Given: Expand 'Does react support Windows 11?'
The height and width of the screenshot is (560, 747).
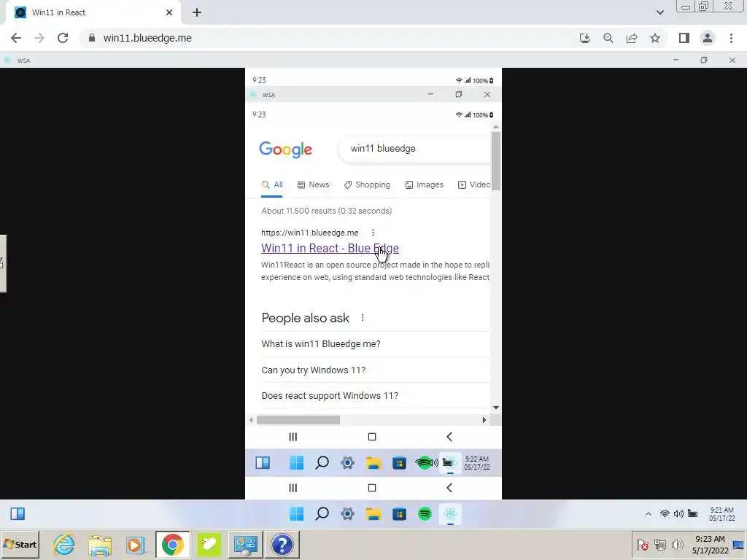Looking at the screenshot, I should point(376,396).
